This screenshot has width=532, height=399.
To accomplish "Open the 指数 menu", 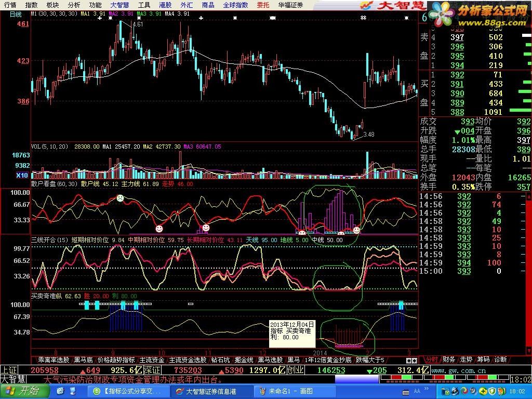I will pos(32,5).
